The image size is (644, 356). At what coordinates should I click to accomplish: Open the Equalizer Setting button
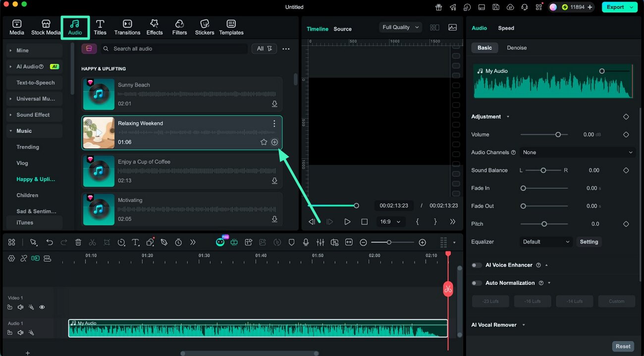click(589, 242)
